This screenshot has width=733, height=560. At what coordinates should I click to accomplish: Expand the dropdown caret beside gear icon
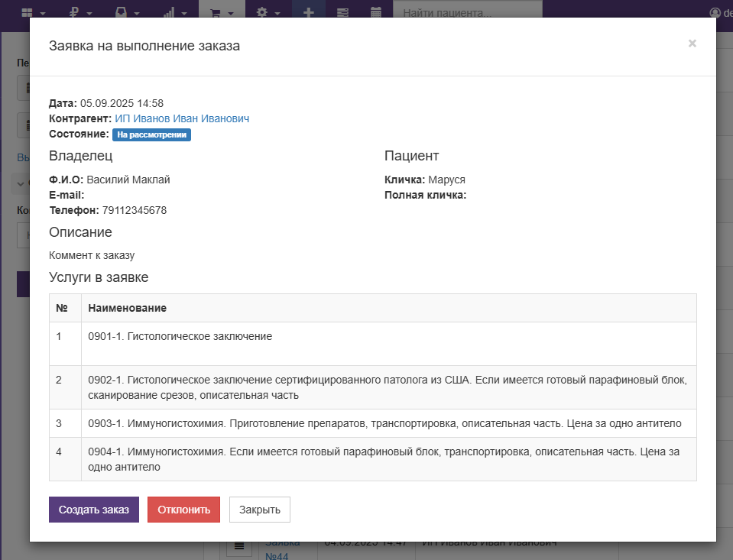(x=277, y=14)
